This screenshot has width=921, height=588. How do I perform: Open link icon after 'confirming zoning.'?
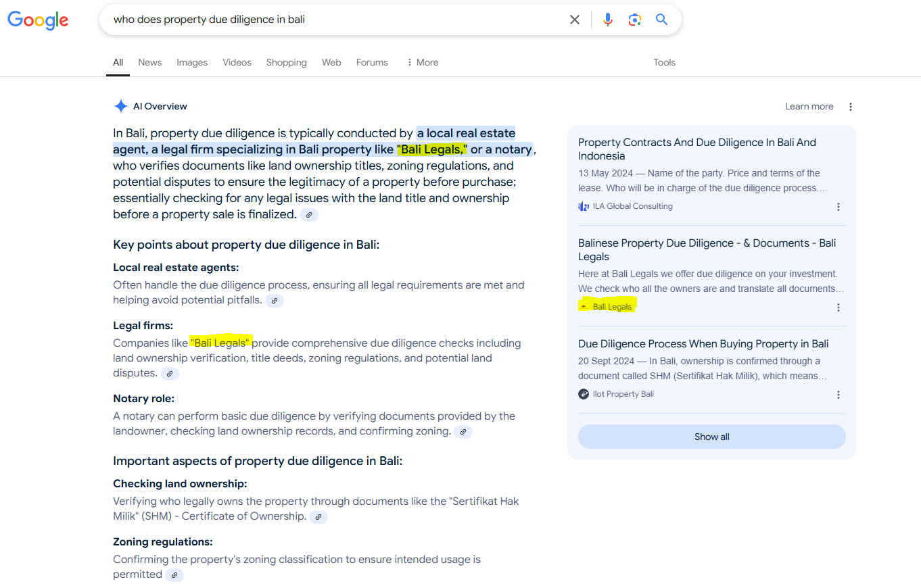point(463,431)
